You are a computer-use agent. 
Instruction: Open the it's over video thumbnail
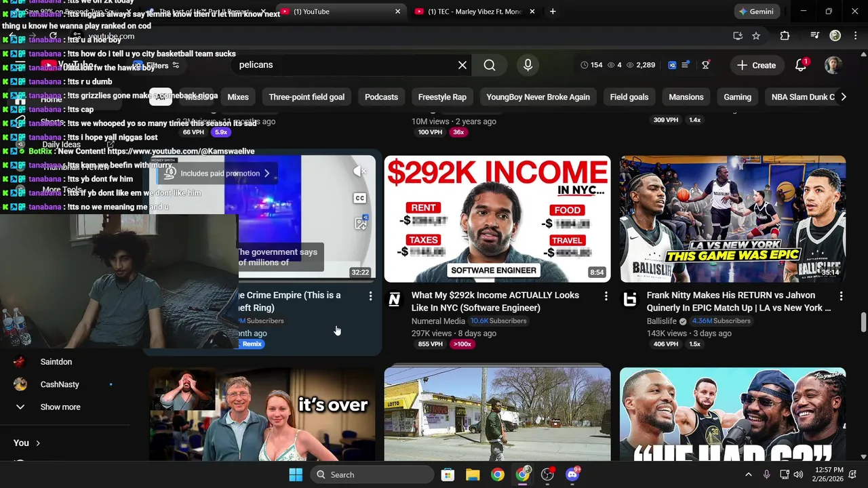click(x=262, y=414)
